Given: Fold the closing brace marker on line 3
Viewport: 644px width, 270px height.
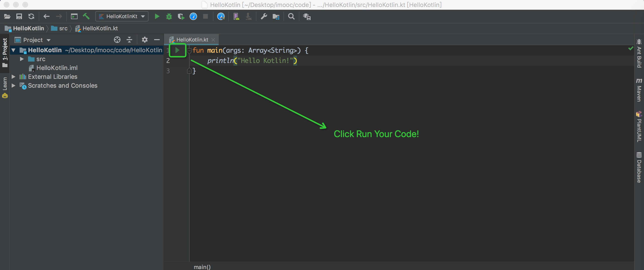Looking at the screenshot, I should tap(190, 71).
